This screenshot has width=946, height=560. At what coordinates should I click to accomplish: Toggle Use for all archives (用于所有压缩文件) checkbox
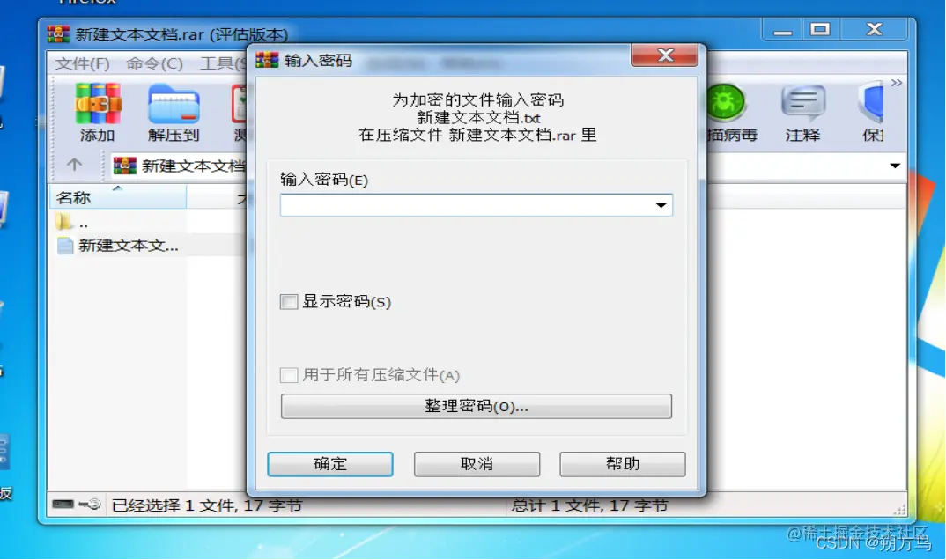click(289, 375)
